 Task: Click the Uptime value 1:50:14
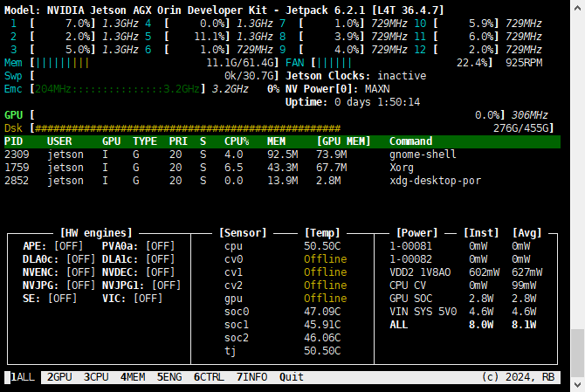coord(398,102)
